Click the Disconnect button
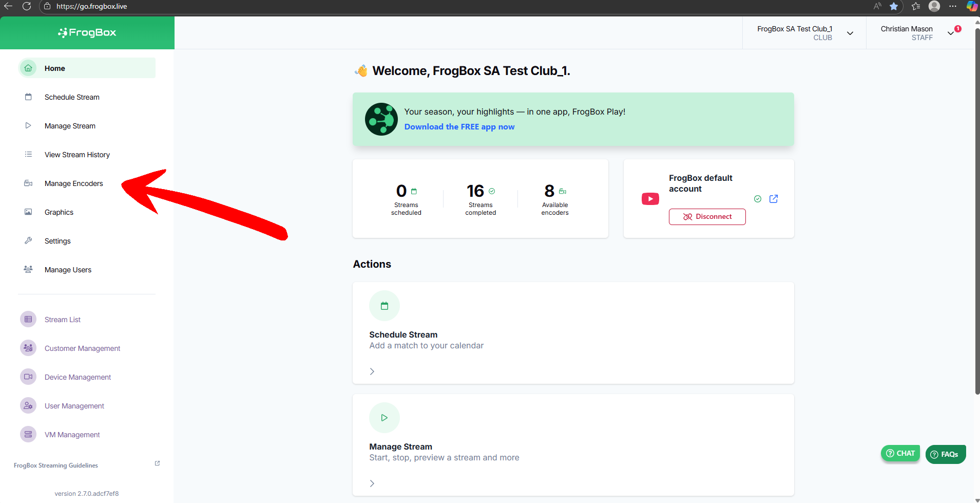980x503 pixels. 707,217
